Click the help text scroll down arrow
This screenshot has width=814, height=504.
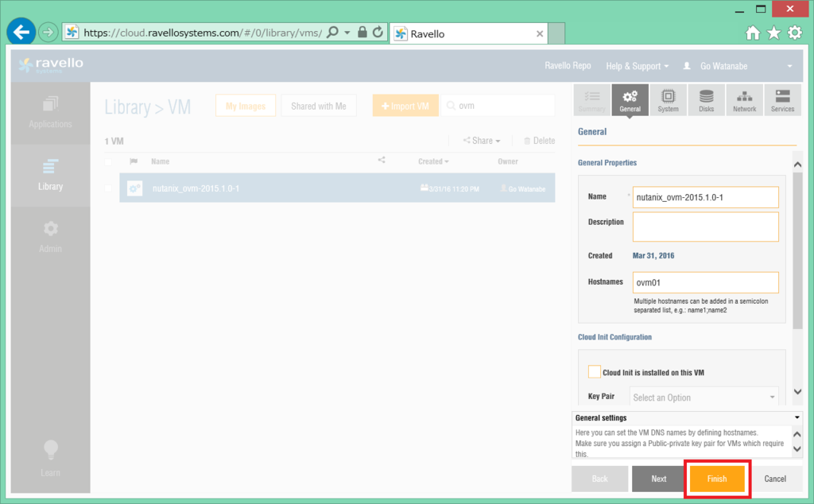tap(797, 449)
